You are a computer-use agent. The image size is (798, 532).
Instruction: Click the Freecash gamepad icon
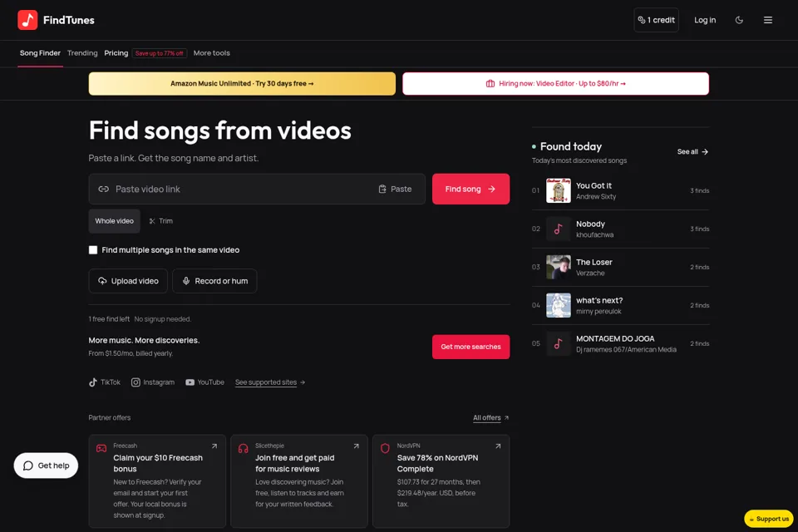pyautogui.click(x=101, y=449)
